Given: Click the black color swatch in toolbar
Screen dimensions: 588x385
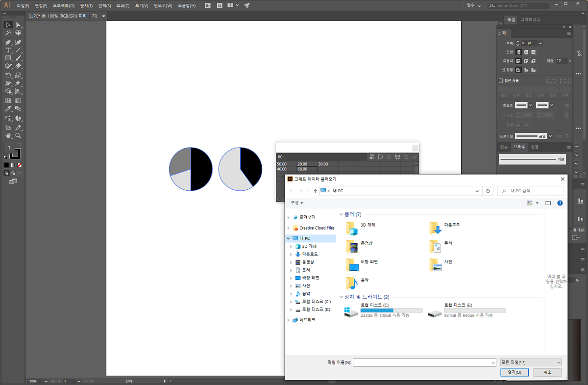Looking at the screenshot, I should pos(6,165).
